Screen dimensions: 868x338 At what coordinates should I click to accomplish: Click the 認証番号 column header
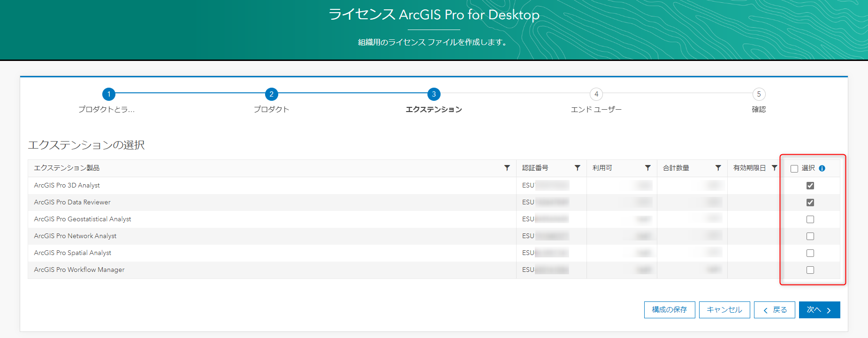pyautogui.click(x=535, y=168)
